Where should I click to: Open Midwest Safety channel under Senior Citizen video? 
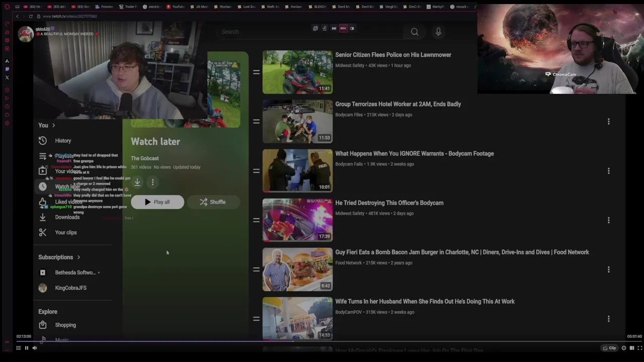coord(350,65)
